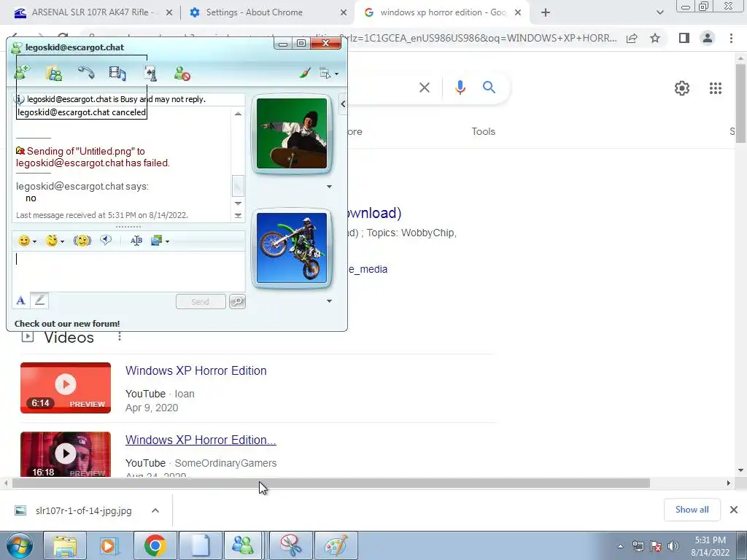Screen dimensions: 747x560
Task: Click the chat history scroll-up arrow
Action: pos(238,113)
